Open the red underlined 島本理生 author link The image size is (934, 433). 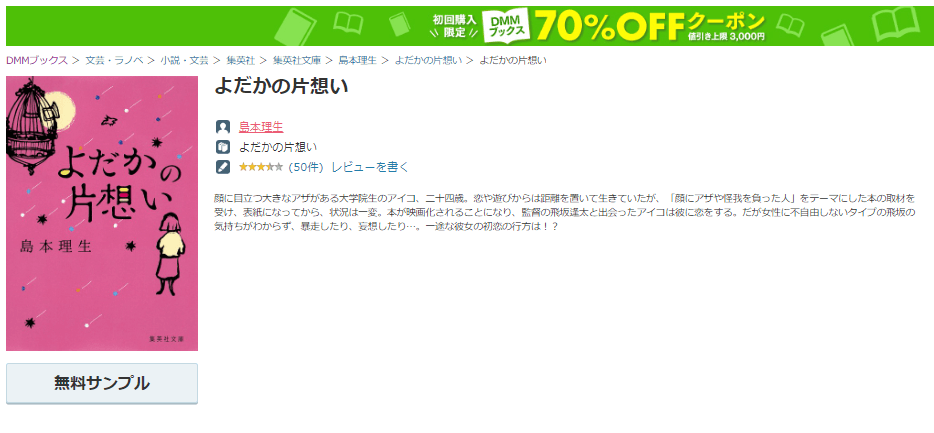(x=261, y=127)
